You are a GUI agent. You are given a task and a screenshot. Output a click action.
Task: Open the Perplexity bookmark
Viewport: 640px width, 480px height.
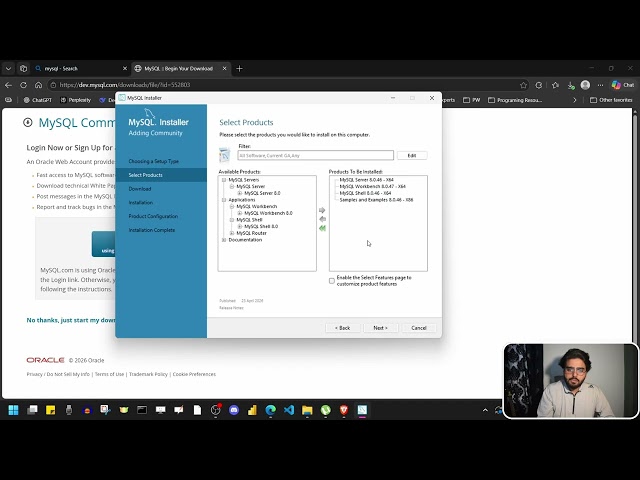(x=76, y=100)
